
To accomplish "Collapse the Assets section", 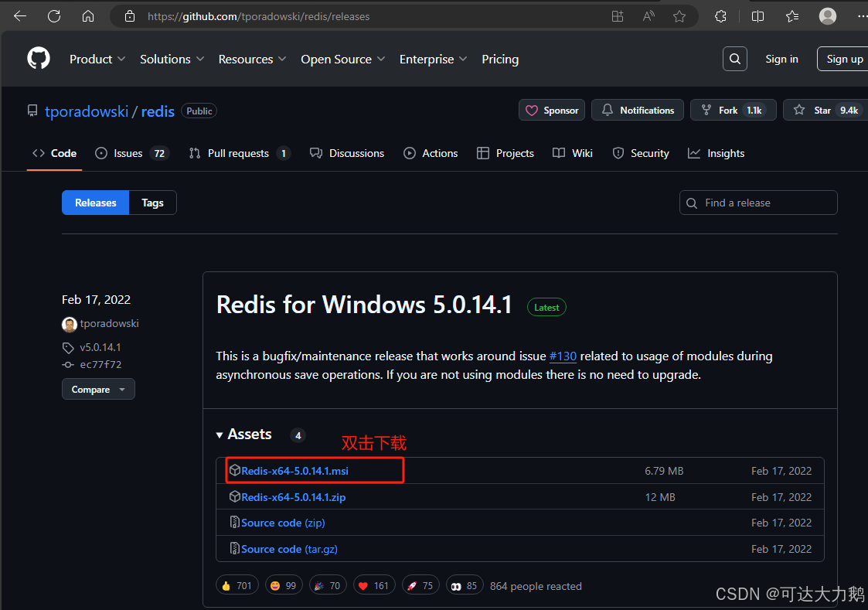I will [220, 434].
